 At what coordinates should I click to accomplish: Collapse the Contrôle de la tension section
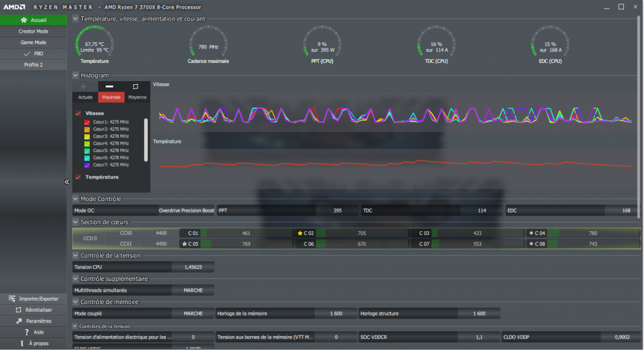[75, 255]
